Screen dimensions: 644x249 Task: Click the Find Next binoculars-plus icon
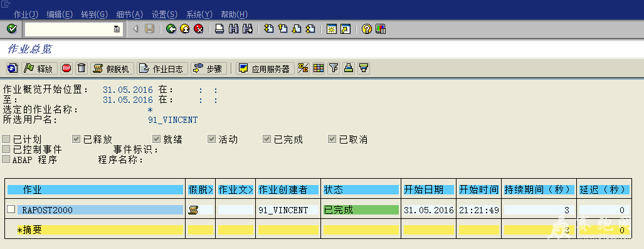point(247,29)
